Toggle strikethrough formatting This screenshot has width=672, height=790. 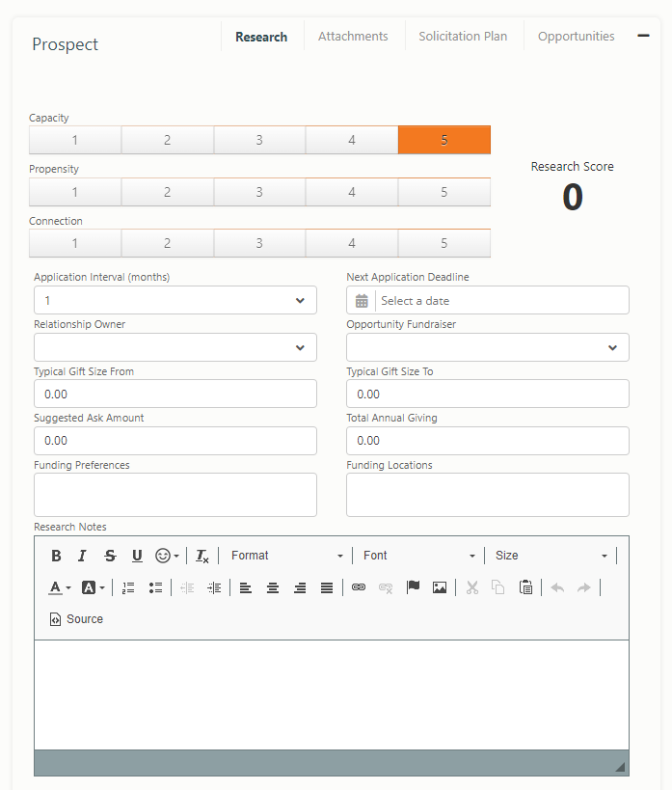click(110, 556)
